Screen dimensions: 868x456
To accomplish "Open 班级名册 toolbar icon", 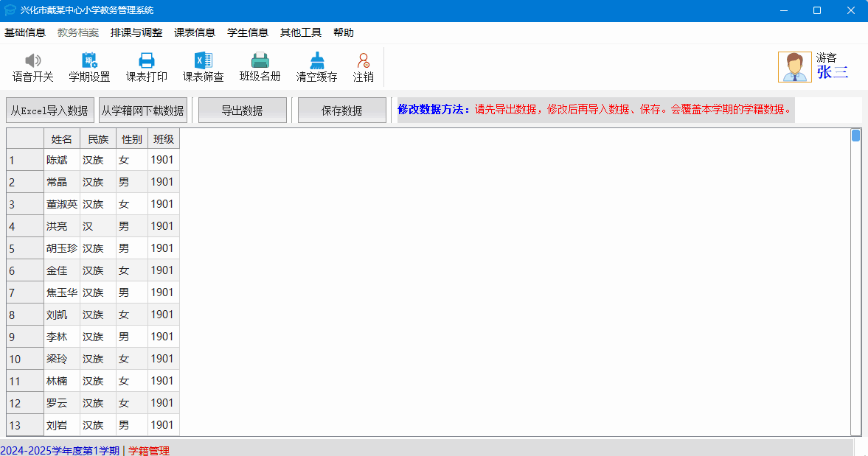I will 260,61.
